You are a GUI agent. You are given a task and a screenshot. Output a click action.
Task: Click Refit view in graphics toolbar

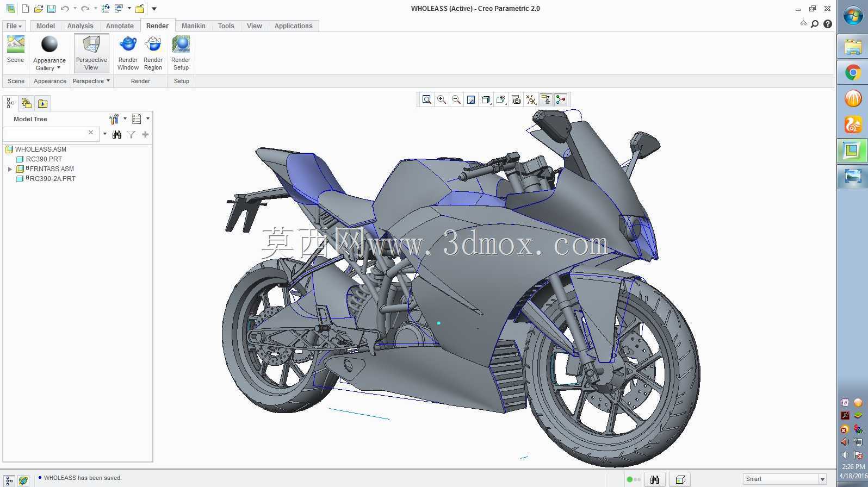pos(427,99)
